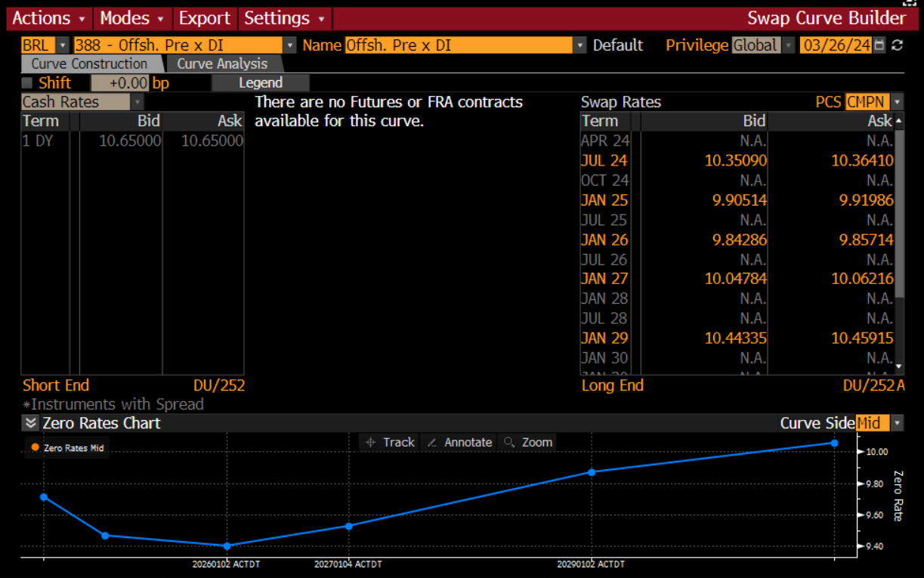Enable the Shift checkbox
924x578 pixels.
pos(27,83)
